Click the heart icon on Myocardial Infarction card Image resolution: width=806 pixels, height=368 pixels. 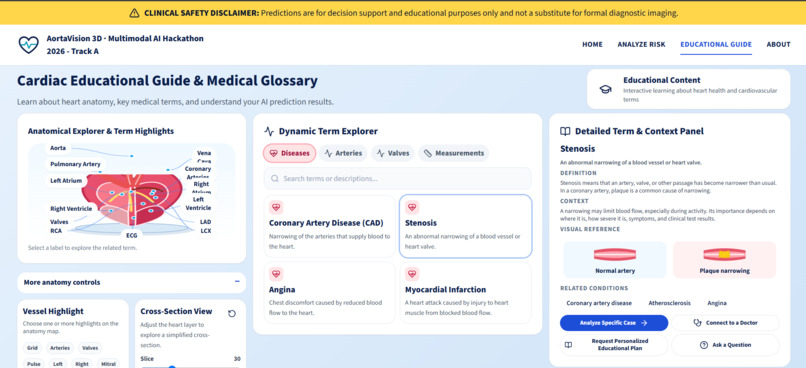click(x=412, y=273)
